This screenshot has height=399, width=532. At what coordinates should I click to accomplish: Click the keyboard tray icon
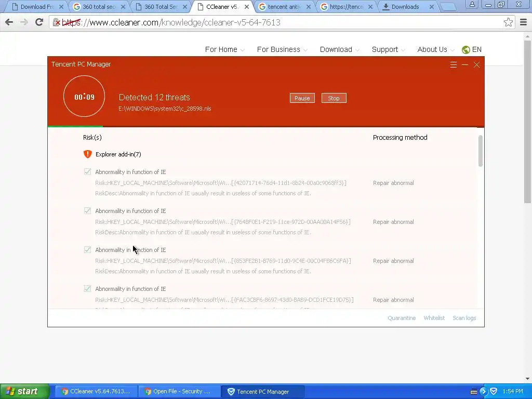474,392
